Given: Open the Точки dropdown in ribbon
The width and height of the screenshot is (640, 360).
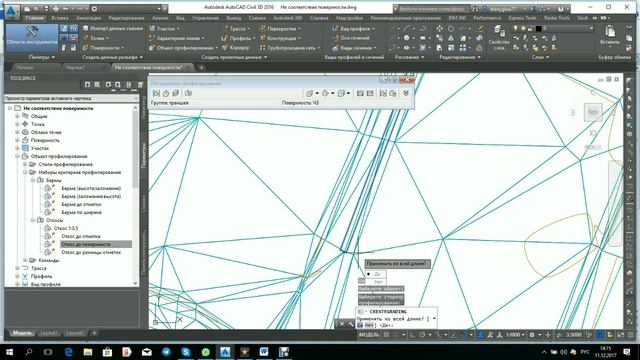Looking at the screenshot, I should point(96,38).
